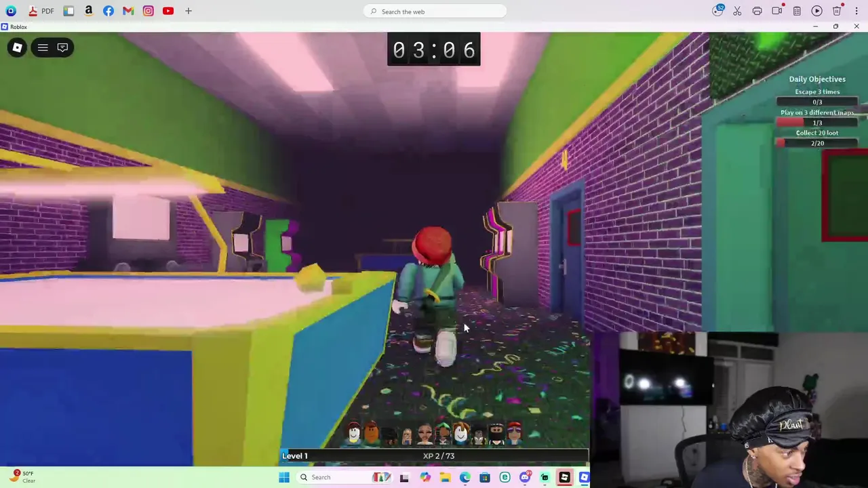This screenshot has height=488, width=868.
Task: Click the printer icon
Action: 757,11
